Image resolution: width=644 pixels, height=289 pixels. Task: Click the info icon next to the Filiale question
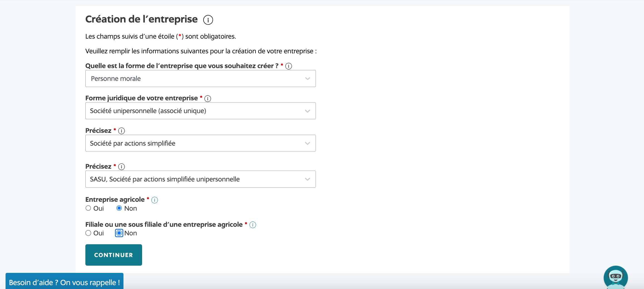point(253,225)
